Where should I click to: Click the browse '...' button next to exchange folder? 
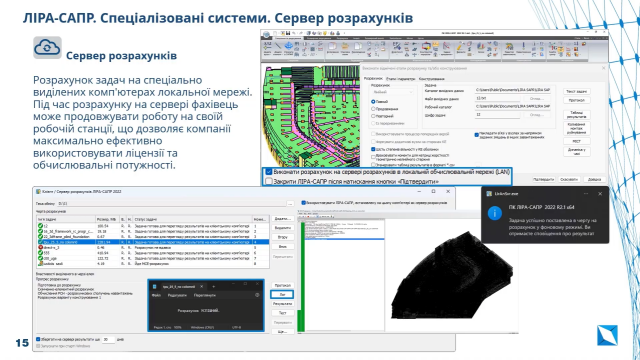click(290, 203)
